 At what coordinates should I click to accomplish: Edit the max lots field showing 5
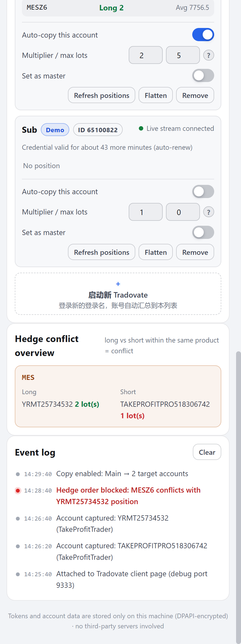pyautogui.click(x=183, y=55)
